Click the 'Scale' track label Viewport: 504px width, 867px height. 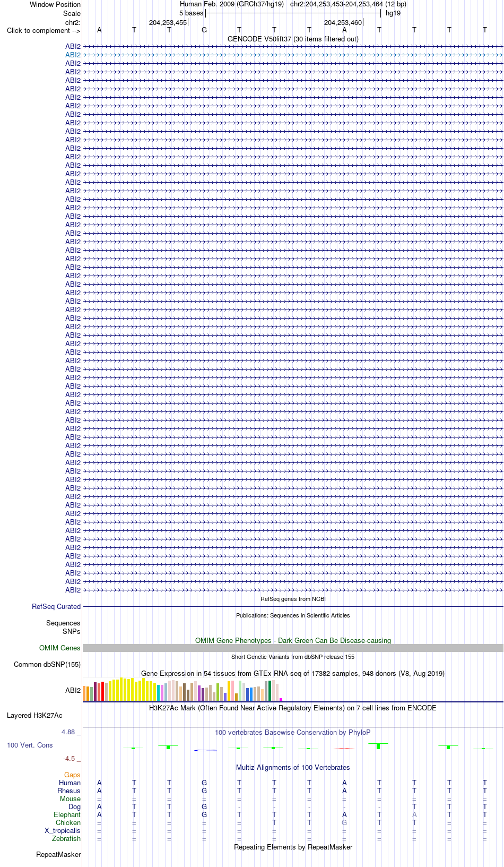(x=72, y=13)
